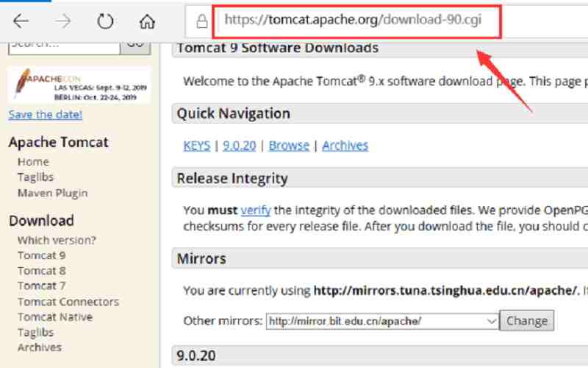Click the 'Apache Tomcat' sidebar heading
588x368 pixels.
click(59, 142)
